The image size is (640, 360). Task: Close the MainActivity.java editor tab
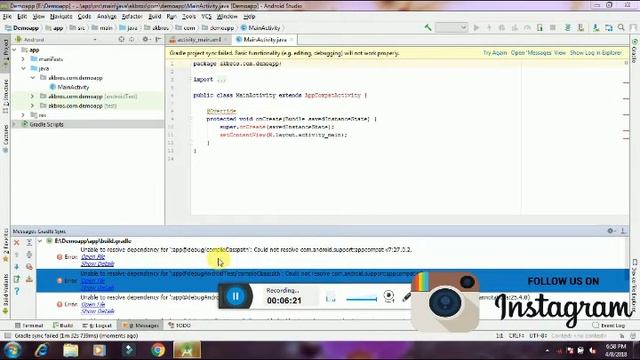coord(291,40)
